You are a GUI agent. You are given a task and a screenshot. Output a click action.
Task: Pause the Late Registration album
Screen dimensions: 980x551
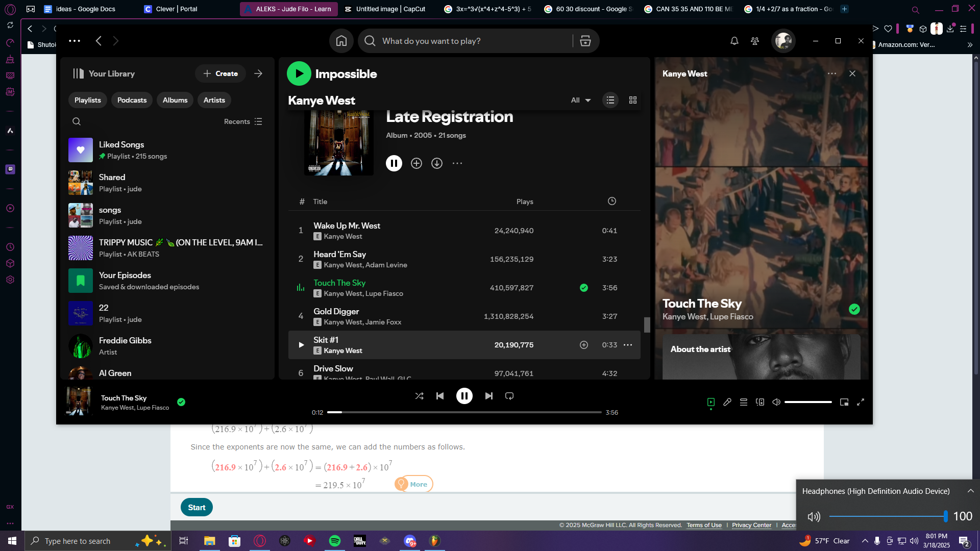[394, 163]
